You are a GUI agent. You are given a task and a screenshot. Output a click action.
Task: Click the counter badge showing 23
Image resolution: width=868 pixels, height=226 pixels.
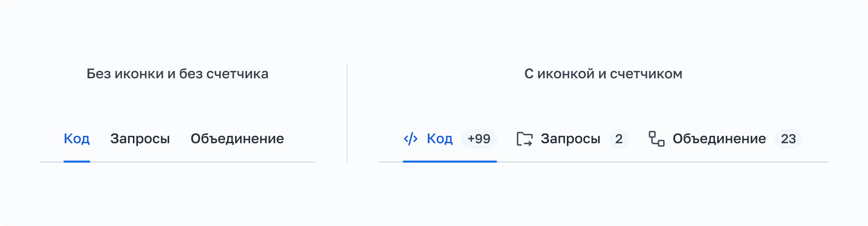pos(788,139)
